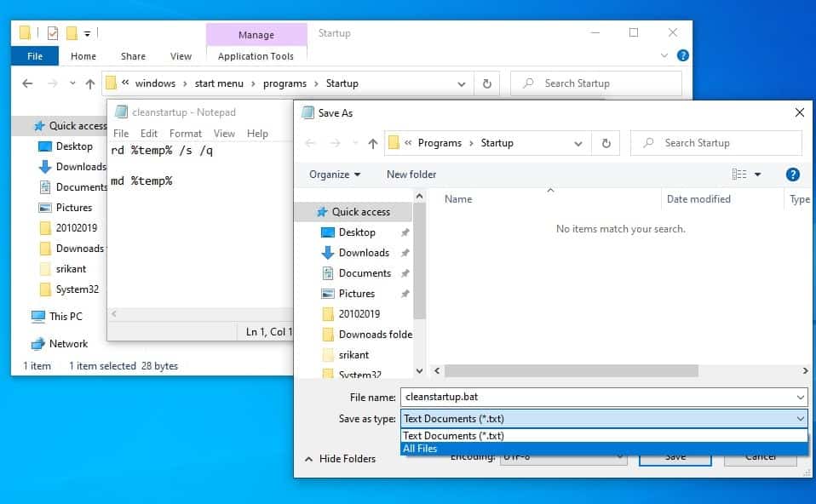Click the Explorer refresh button beside address bar
This screenshot has width=816, height=504.
(x=486, y=83)
